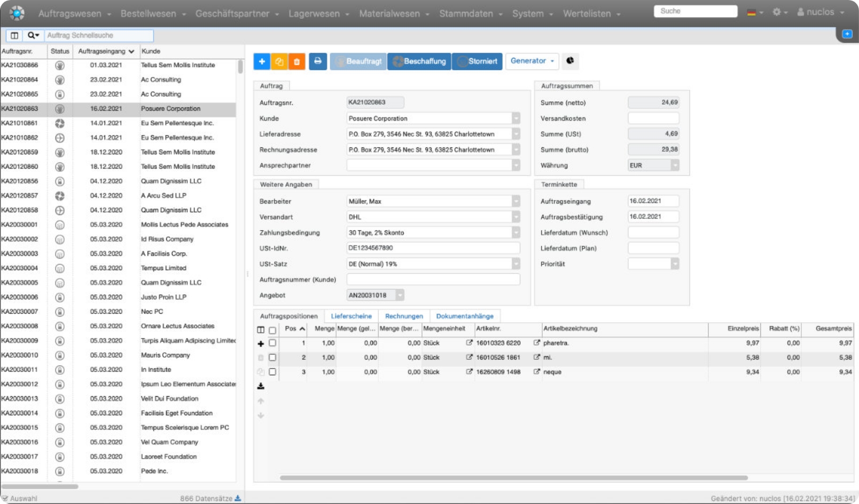
Task: Open article link icon for 16010526 1861
Action: pyautogui.click(x=469, y=357)
